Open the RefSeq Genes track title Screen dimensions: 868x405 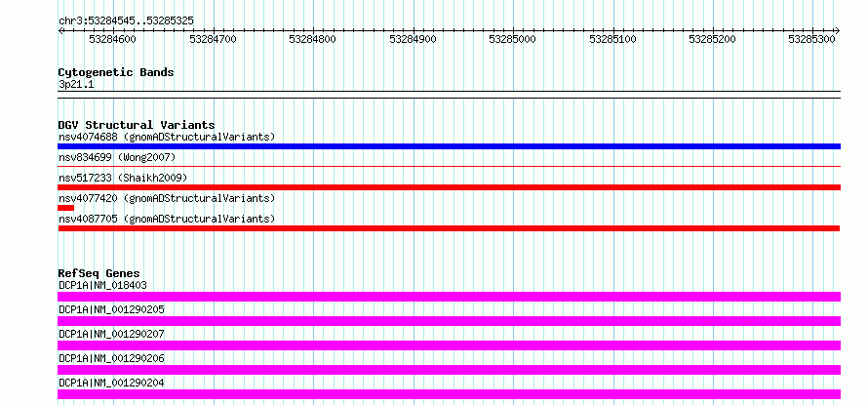pyautogui.click(x=99, y=273)
